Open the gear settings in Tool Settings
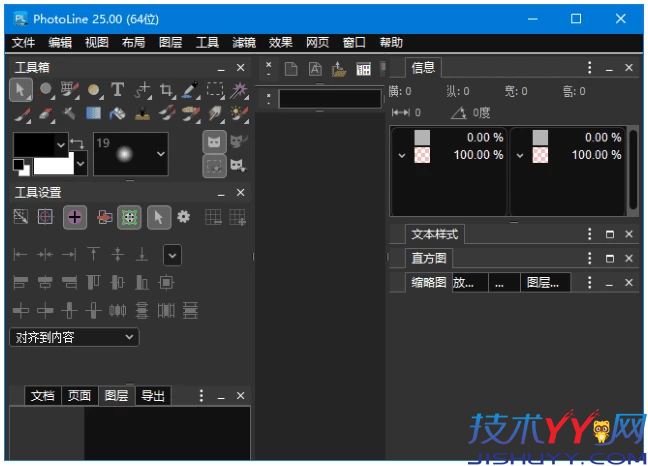 [183, 216]
